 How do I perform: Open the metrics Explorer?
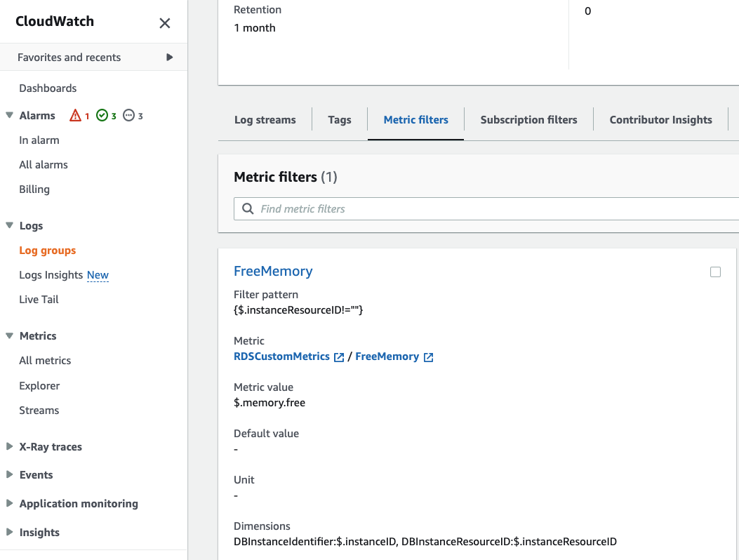pyautogui.click(x=39, y=385)
